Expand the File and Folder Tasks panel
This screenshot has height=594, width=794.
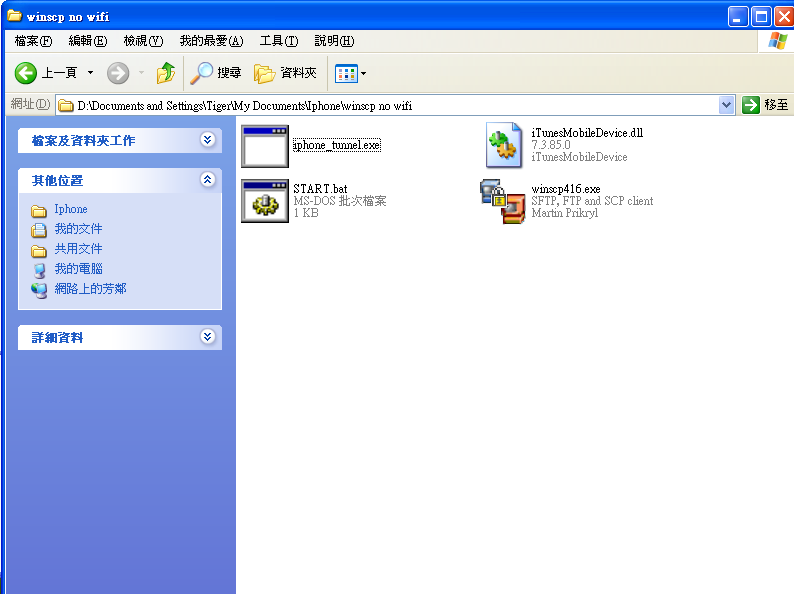[207, 140]
